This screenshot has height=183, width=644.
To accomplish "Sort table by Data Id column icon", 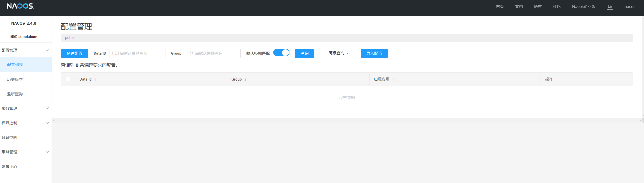I will pyautogui.click(x=96, y=80).
